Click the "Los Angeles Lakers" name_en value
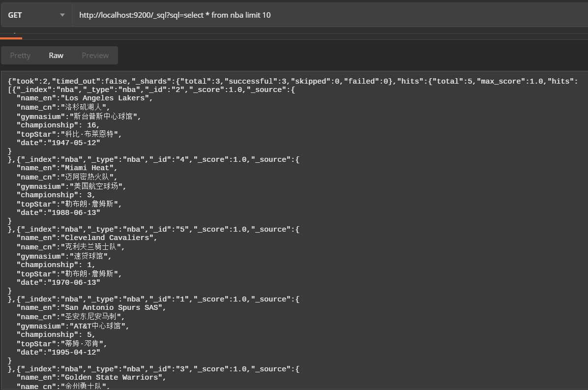 coord(105,98)
